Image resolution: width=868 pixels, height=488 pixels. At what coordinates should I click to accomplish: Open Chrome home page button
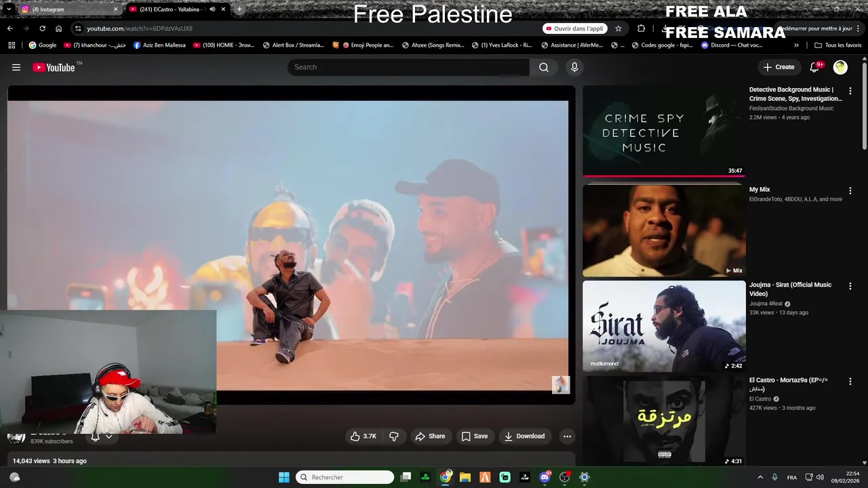tap(58, 28)
